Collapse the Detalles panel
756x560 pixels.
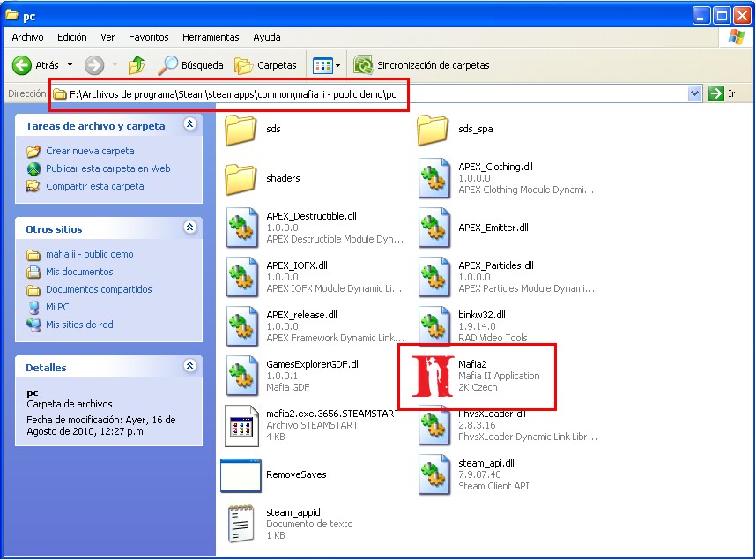click(x=190, y=366)
